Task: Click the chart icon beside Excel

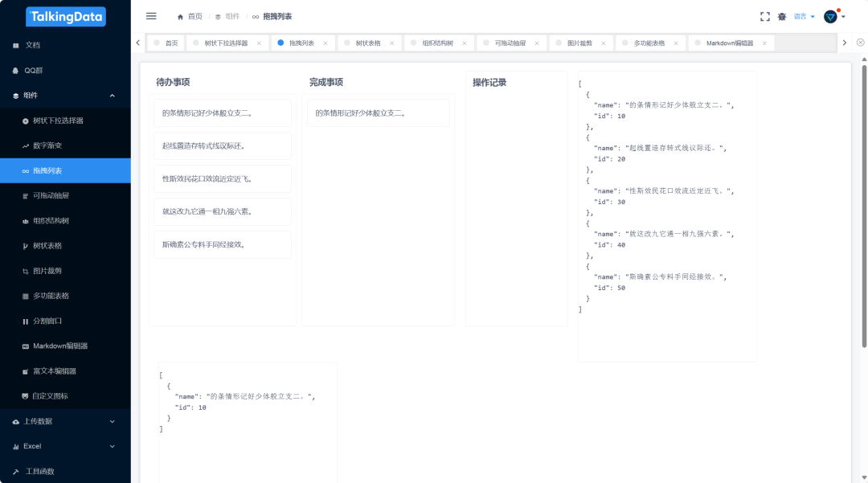Action: pyautogui.click(x=15, y=447)
